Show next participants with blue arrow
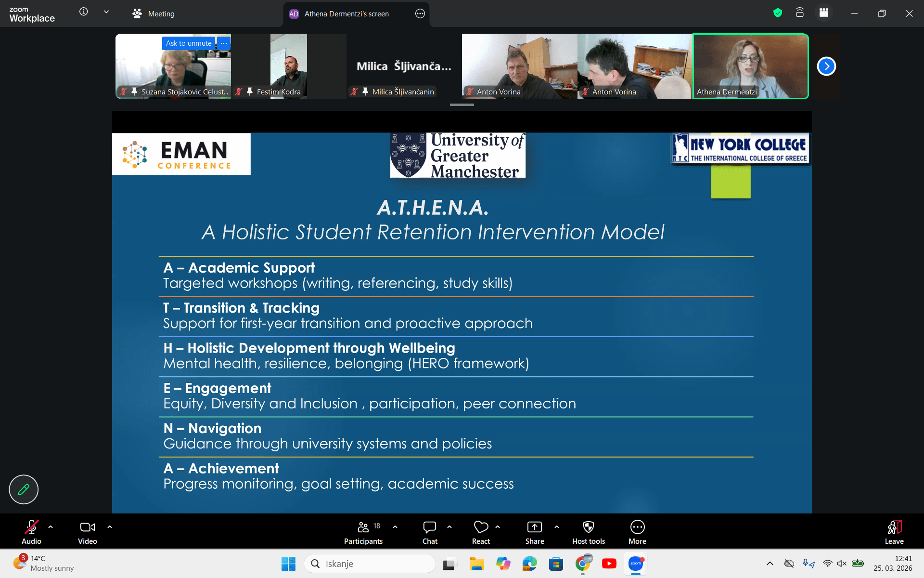 [x=826, y=66]
